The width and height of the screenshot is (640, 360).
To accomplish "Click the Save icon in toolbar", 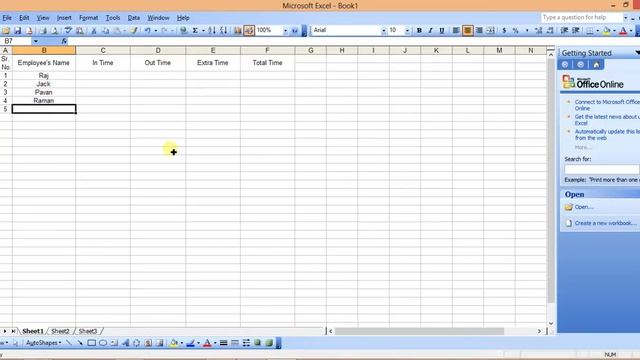I will coord(18,31).
